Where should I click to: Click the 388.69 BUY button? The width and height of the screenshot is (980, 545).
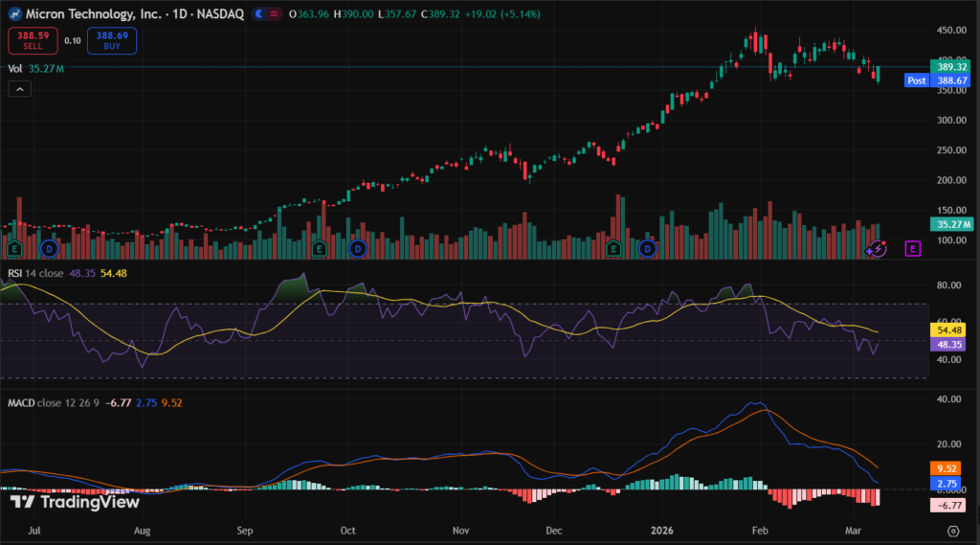point(112,40)
